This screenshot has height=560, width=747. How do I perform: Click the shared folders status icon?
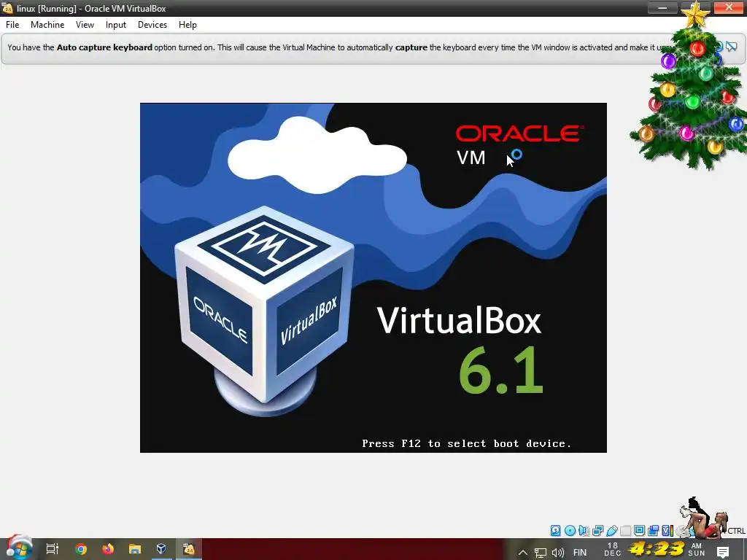(x=625, y=531)
